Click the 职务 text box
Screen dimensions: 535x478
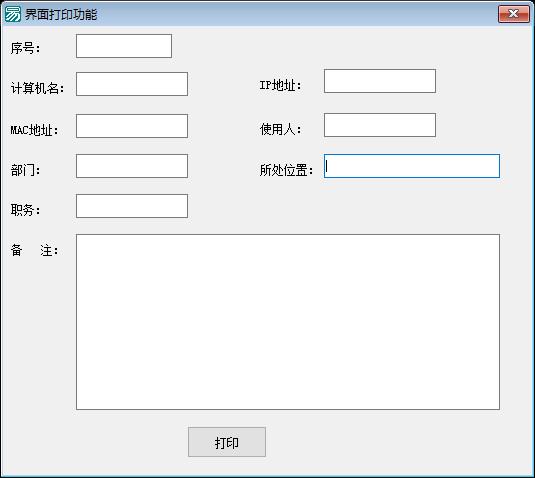click(132, 206)
